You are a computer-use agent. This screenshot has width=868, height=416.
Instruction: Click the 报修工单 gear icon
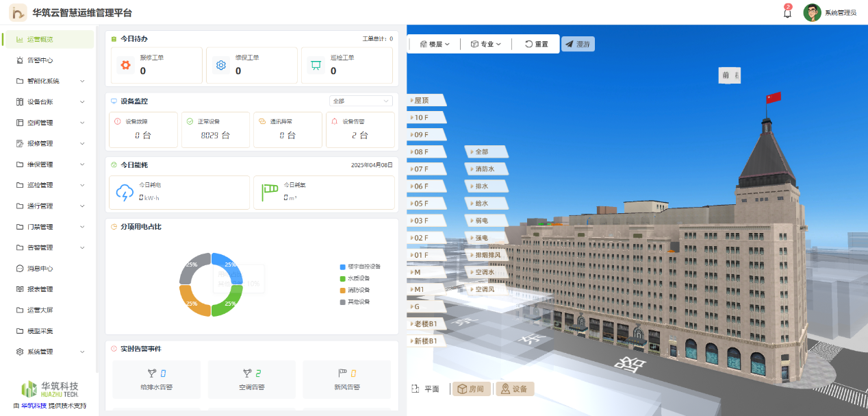click(x=125, y=65)
